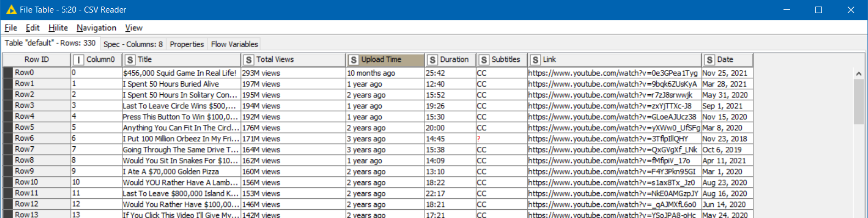Image resolution: width=868 pixels, height=218 pixels.
Task: Click the date cell 'Oct 6, 2019'
Action: point(727,150)
